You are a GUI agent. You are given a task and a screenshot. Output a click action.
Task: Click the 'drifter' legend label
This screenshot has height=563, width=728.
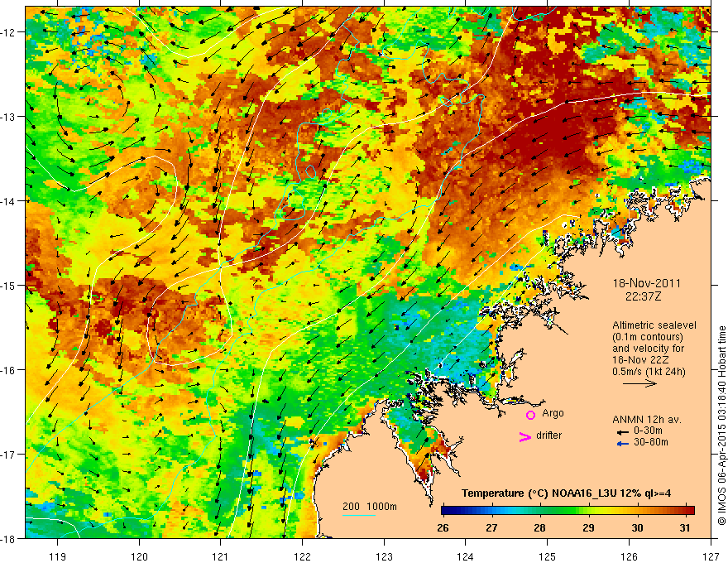(x=548, y=435)
